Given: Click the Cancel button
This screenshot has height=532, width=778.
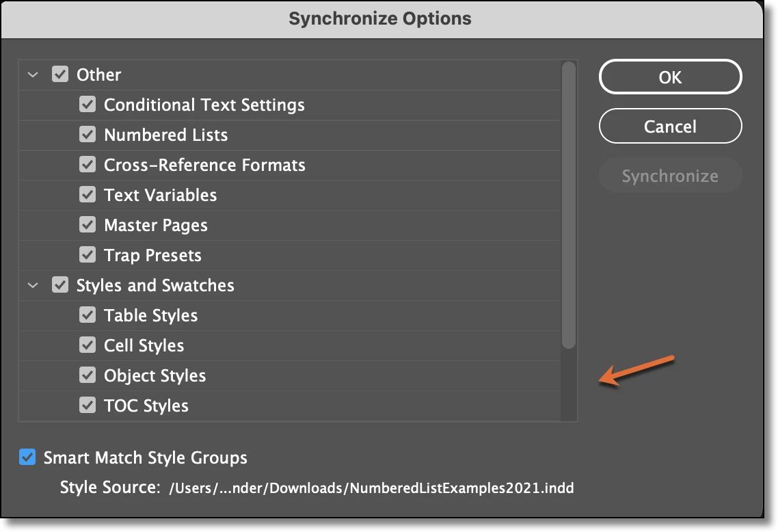Looking at the screenshot, I should [x=671, y=126].
